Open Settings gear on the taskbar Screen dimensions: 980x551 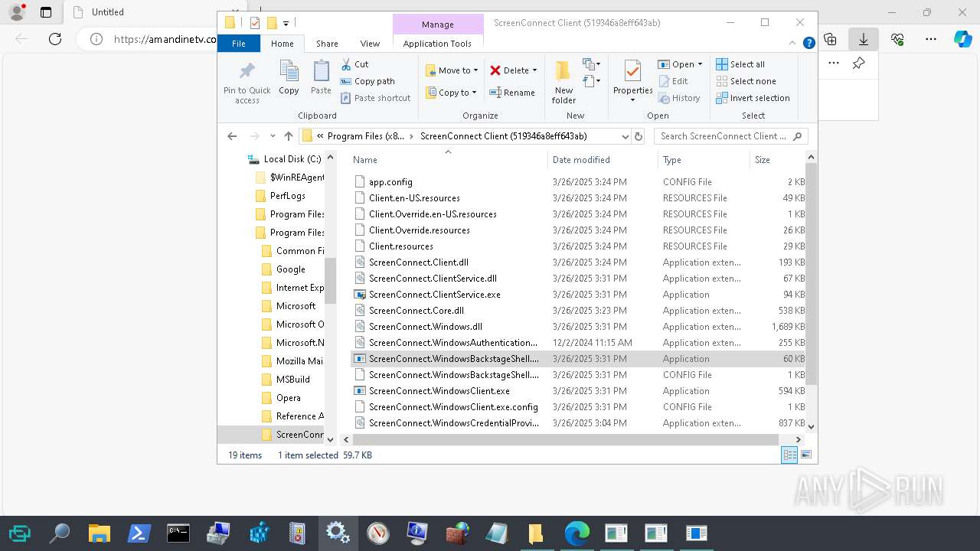(337, 533)
